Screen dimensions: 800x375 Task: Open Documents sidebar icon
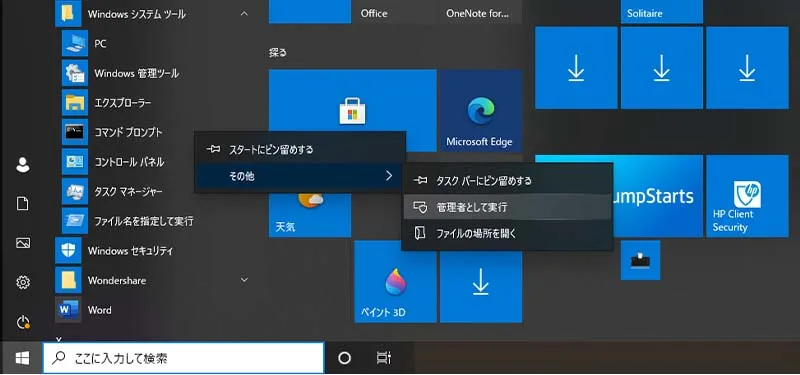tap(23, 204)
